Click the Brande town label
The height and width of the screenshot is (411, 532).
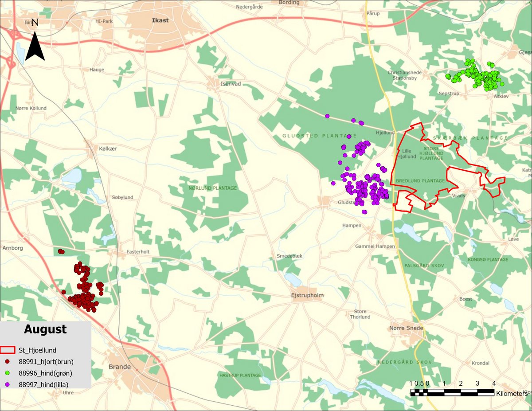pos(120,367)
